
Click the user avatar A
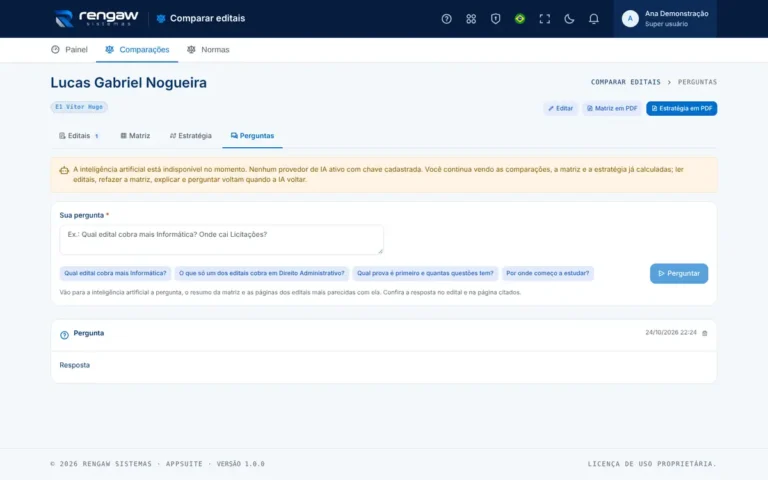point(630,19)
